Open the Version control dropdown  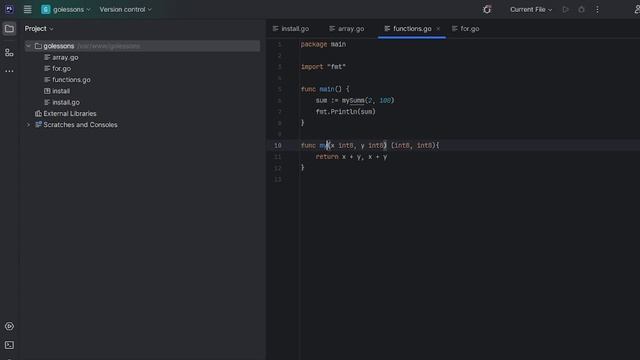(125, 9)
